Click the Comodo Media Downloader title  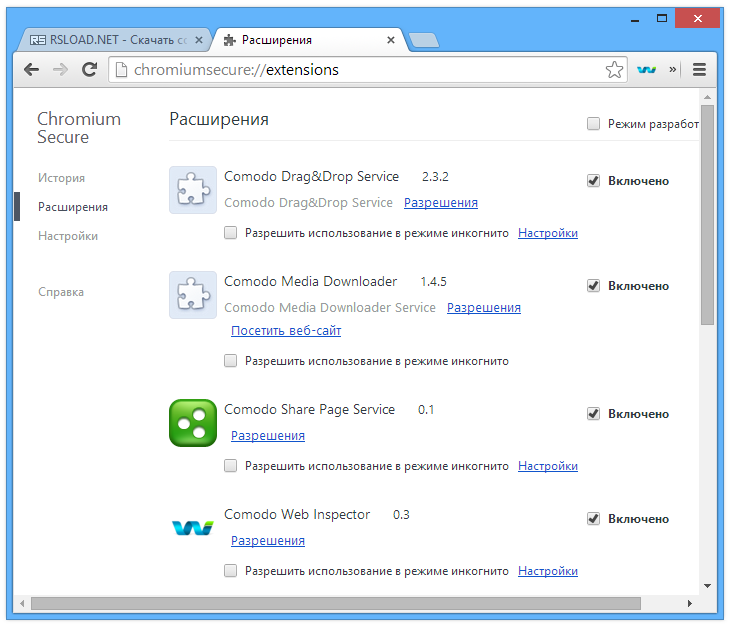click(x=310, y=282)
